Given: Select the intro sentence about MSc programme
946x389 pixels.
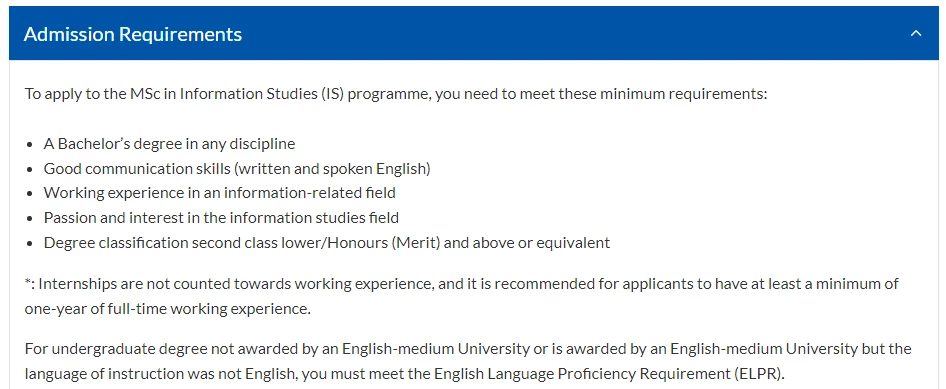Looking at the screenshot, I should pos(396,95).
